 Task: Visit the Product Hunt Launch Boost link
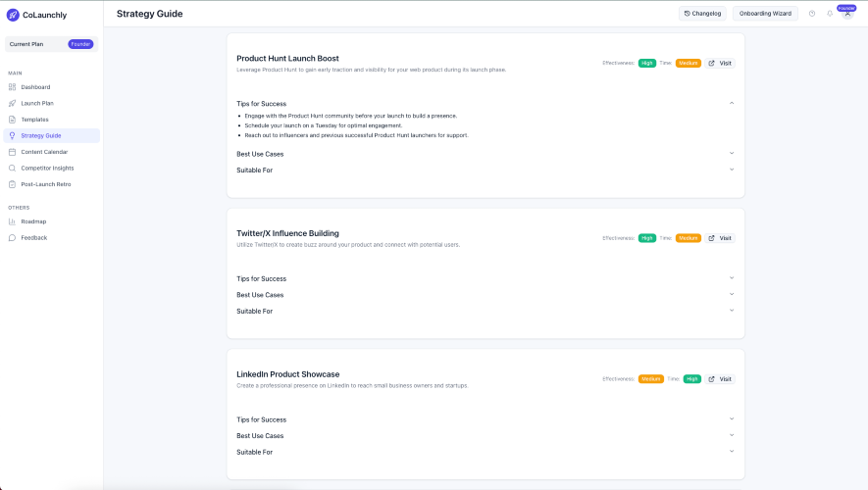tap(720, 63)
